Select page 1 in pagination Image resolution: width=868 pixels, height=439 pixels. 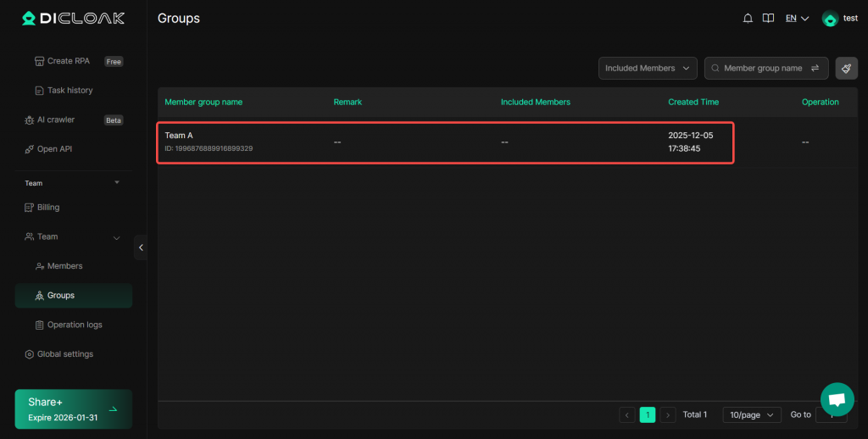pos(648,414)
